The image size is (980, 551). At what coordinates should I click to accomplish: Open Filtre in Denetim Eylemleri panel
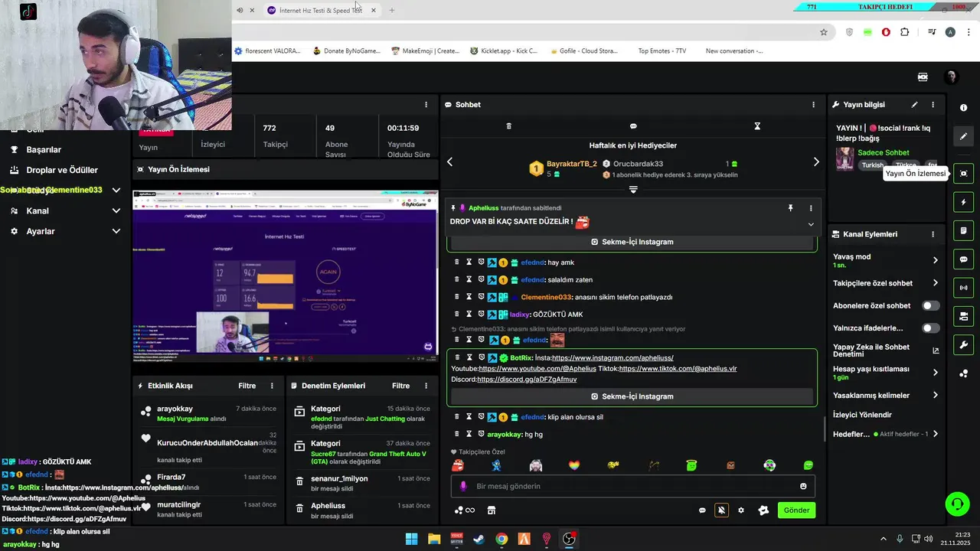click(x=401, y=386)
